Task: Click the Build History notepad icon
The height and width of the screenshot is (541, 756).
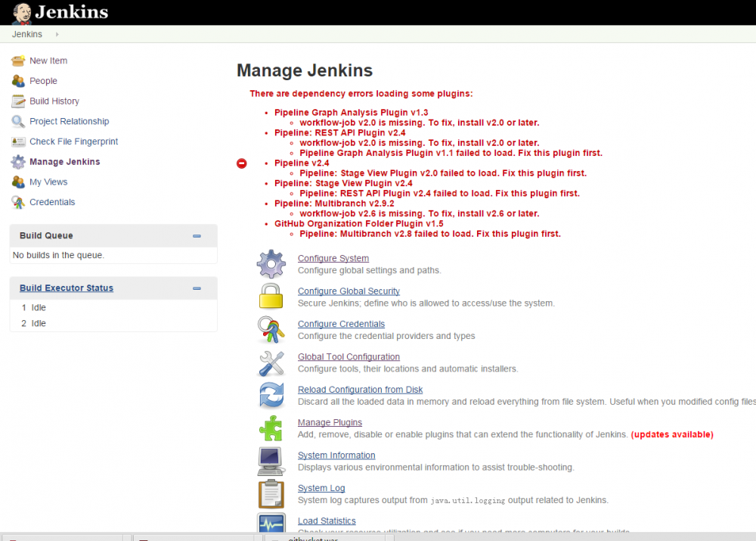Action: pyautogui.click(x=18, y=101)
